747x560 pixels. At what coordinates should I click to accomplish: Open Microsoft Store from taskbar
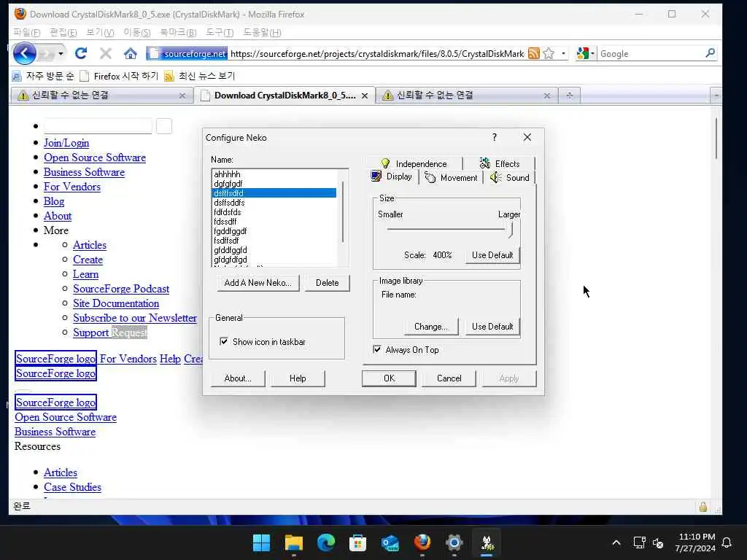point(357,542)
